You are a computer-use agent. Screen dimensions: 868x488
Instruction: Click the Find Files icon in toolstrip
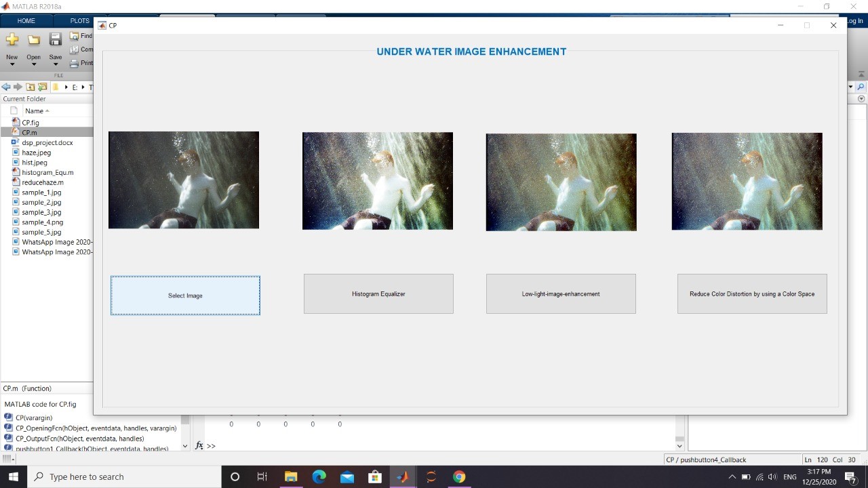click(75, 36)
